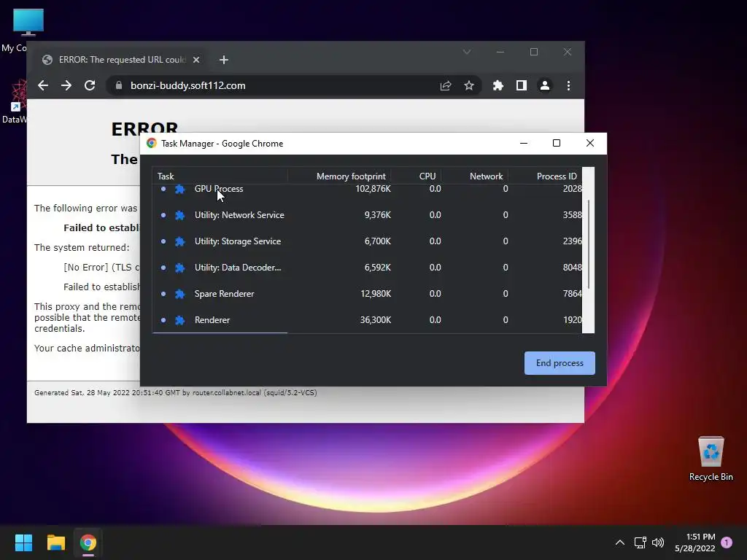Click memory value 9,376K
The image size is (747, 560).
pyautogui.click(x=377, y=215)
